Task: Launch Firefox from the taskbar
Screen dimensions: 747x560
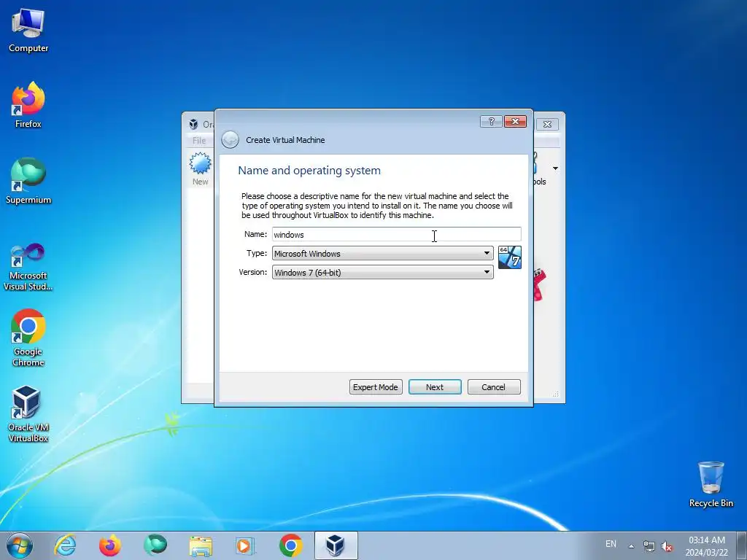Action: [110, 545]
